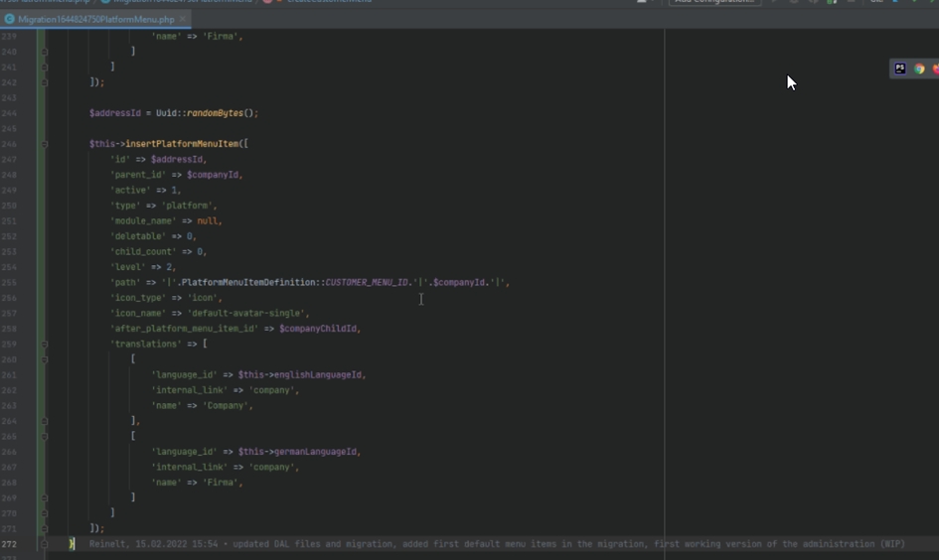Click the PHP file icon on Migration tab

10,19
